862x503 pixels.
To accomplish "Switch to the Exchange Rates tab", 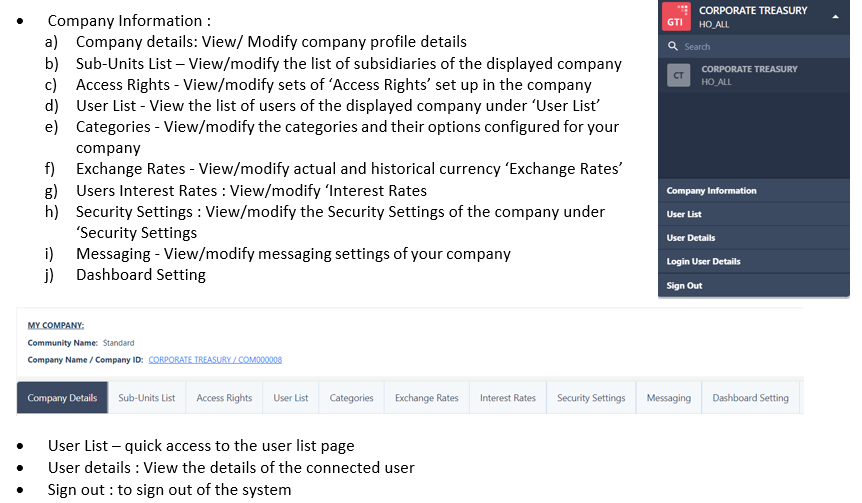I will (427, 397).
